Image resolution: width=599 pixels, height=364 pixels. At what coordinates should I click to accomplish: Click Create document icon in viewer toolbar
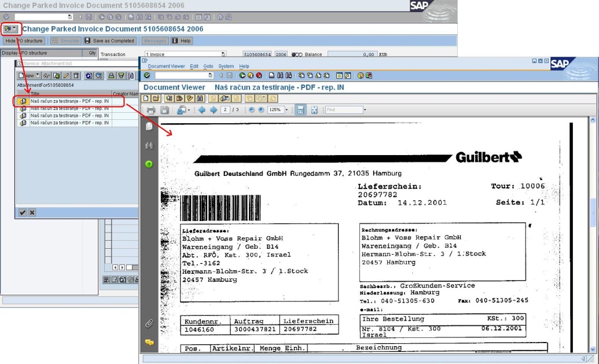(146, 98)
